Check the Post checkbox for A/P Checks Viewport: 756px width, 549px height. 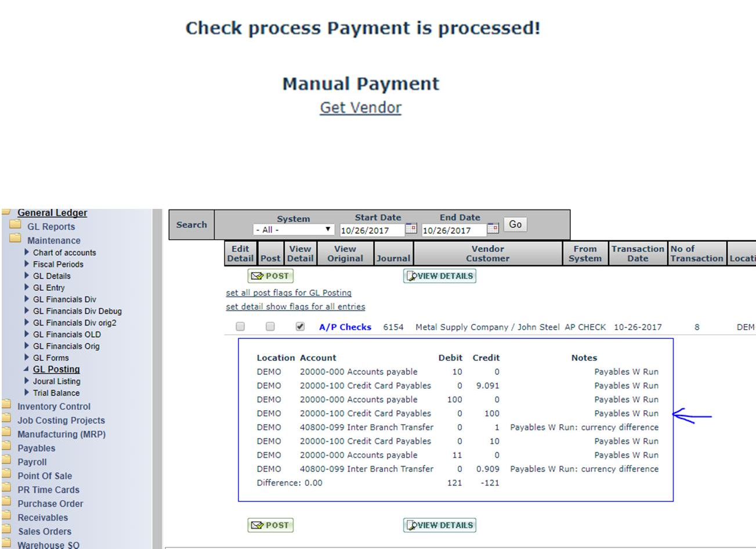pyautogui.click(x=270, y=327)
